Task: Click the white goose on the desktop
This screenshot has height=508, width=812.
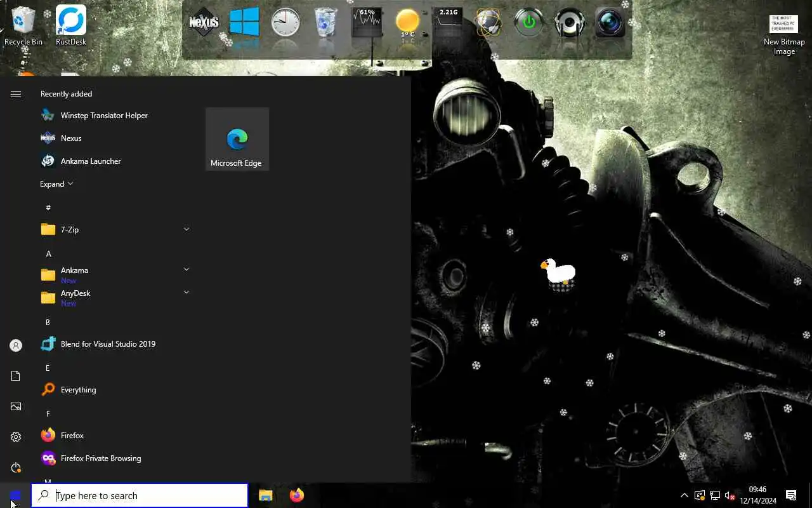Action: point(559,274)
